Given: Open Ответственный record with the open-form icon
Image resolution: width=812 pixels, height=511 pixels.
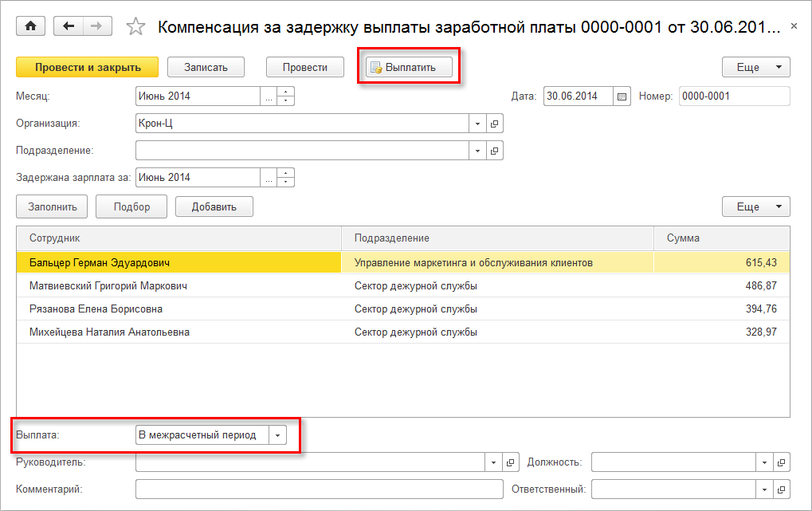Looking at the screenshot, I should 781,489.
